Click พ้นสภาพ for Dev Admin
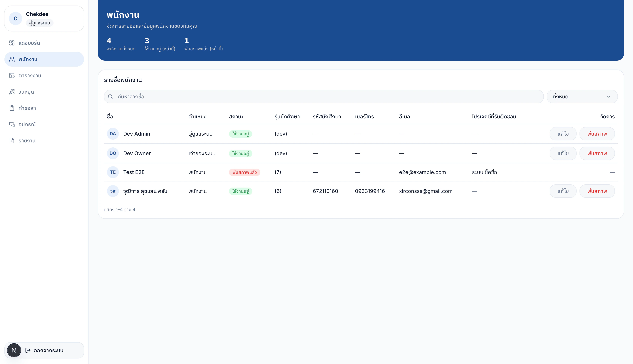The image size is (633, 364). tap(597, 134)
